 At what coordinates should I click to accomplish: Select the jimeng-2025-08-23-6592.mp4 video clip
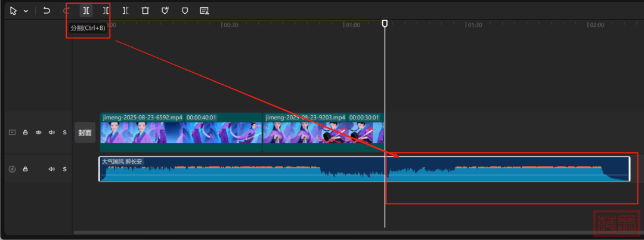tap(181, 133)
